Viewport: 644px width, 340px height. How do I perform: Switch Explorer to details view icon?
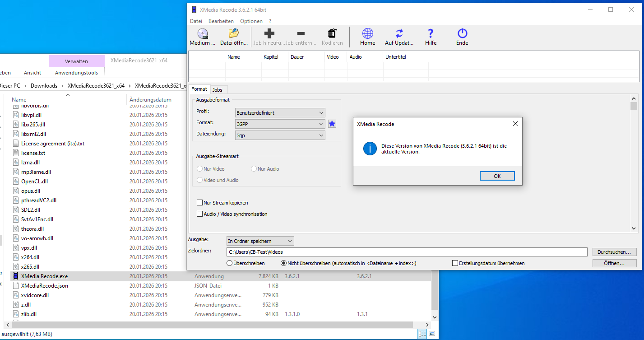pyautogui.click(x=422, y=334)
